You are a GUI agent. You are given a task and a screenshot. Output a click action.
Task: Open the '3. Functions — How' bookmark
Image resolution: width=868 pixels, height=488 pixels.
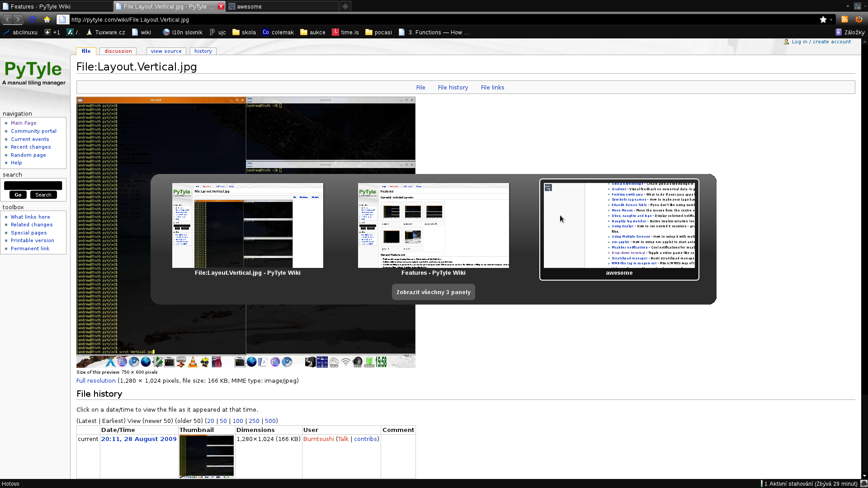click(x=434, y=33)
